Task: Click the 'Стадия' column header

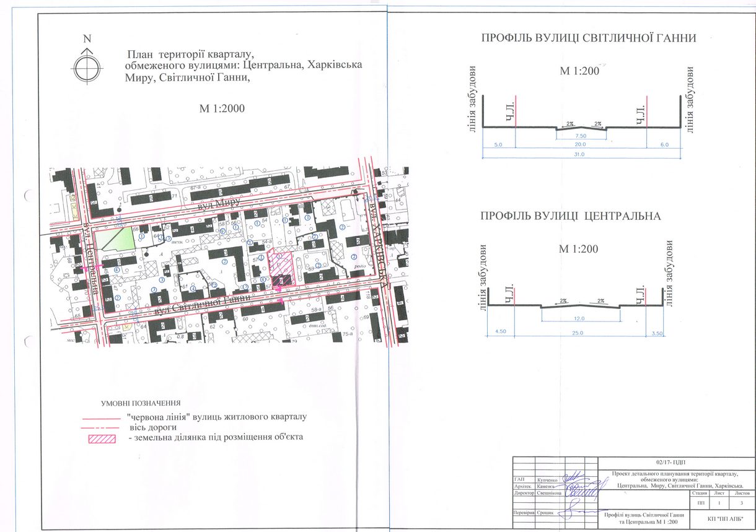Action: coord(701,494)
